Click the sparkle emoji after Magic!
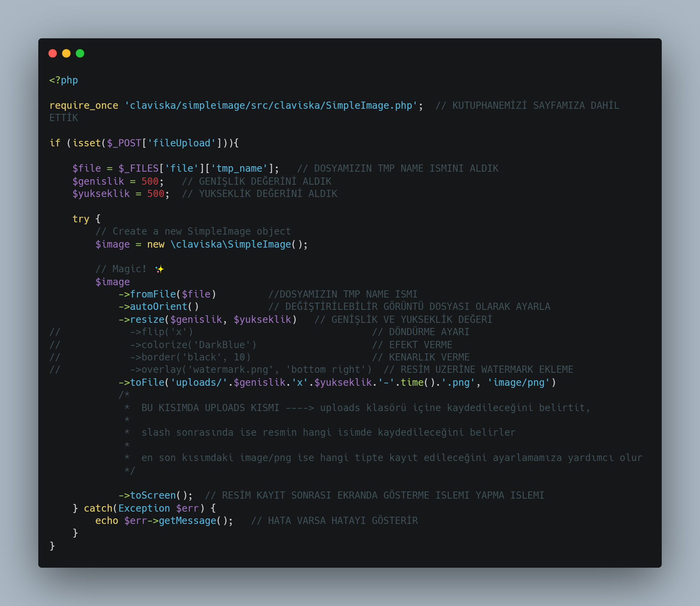 (x=159, y=269)
